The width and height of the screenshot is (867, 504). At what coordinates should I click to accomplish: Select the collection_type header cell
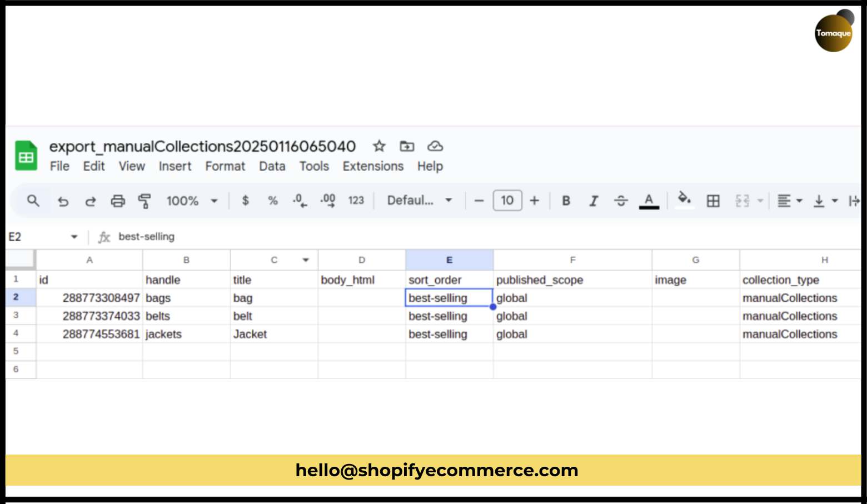[x=800, y=280]
